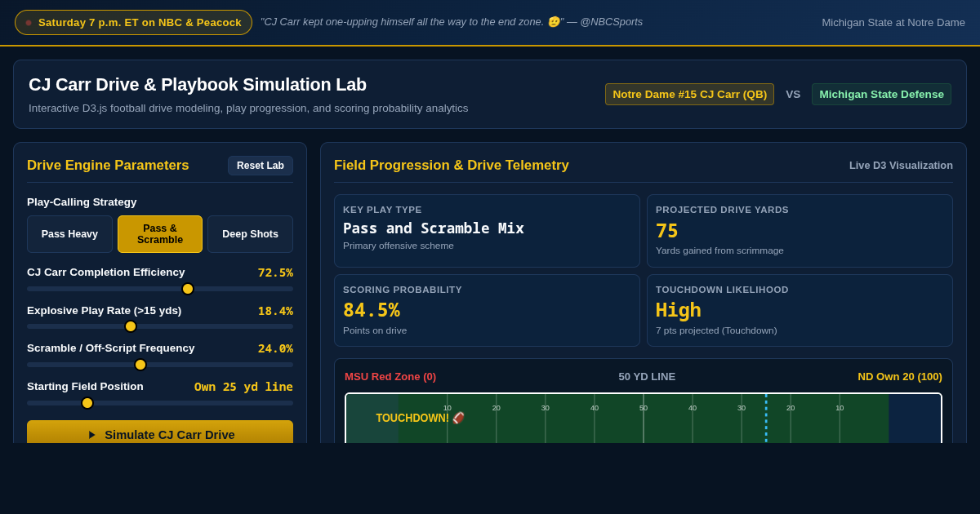Click the 84.5% scoring probability value

(372, 310)
